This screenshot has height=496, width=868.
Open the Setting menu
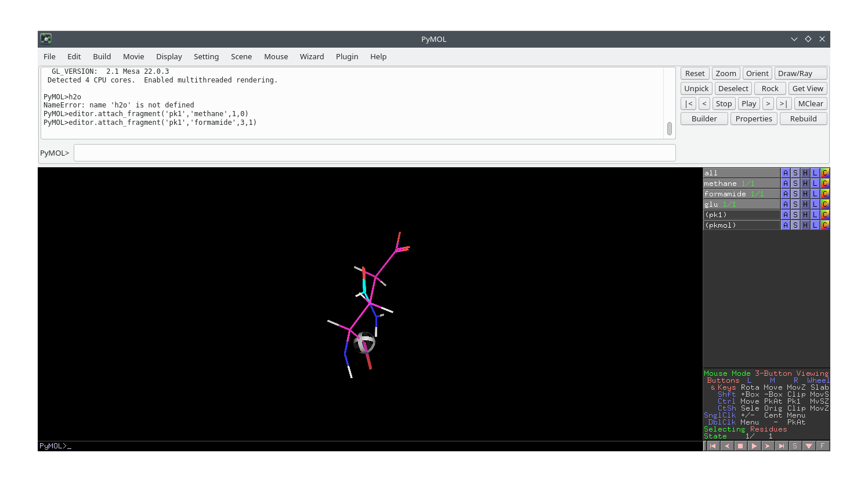[206, 56]
